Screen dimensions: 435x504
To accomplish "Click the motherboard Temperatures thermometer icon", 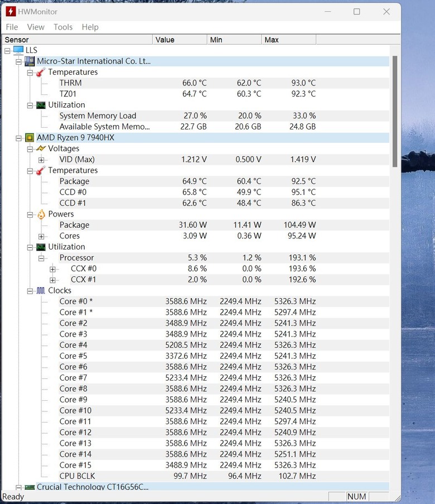I will click(41, 72).
